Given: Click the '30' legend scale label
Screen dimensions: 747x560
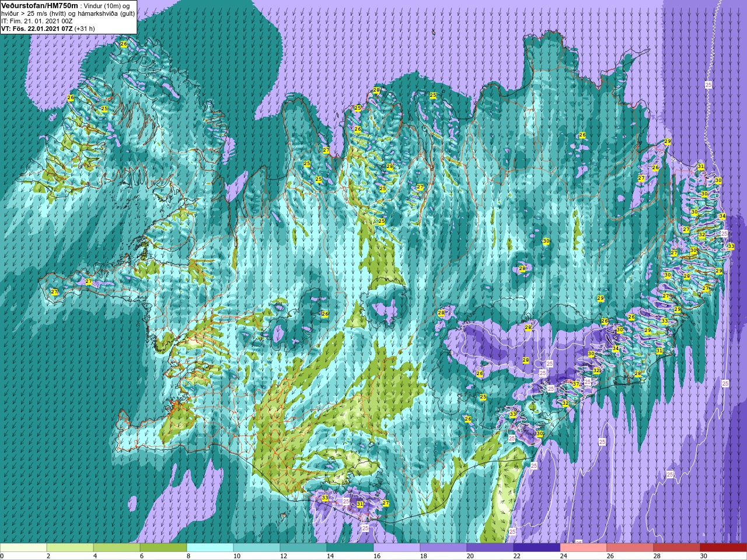Looking at the screenshot, I should [703, 556].
